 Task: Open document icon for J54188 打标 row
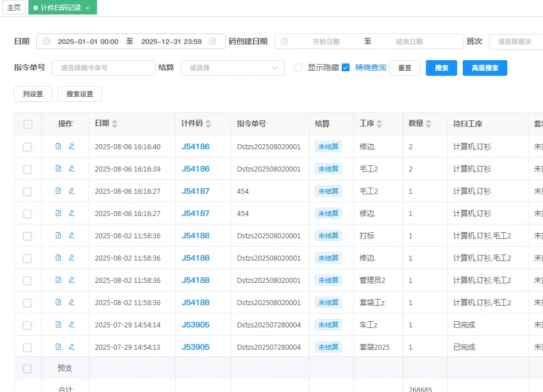pos(58,236)
